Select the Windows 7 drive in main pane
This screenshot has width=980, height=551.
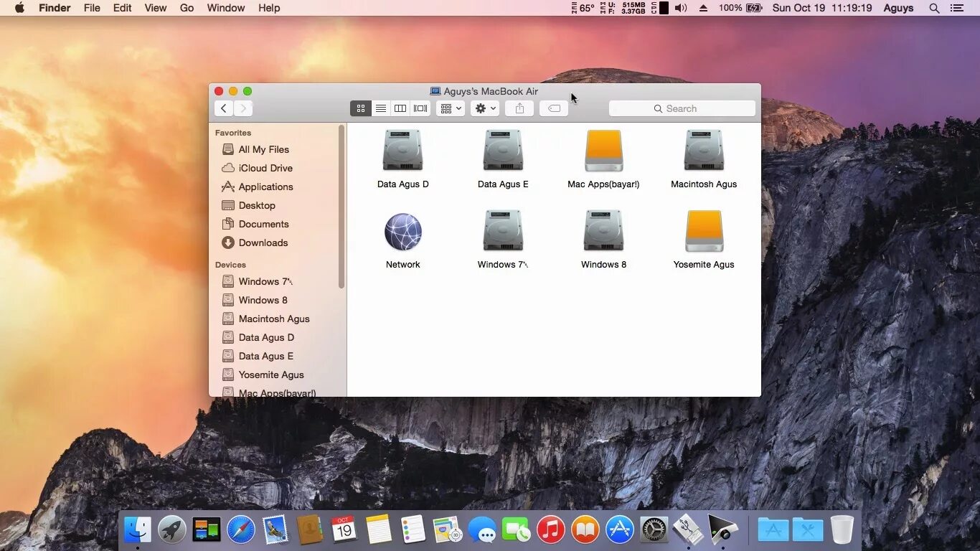tap(503, 231)
